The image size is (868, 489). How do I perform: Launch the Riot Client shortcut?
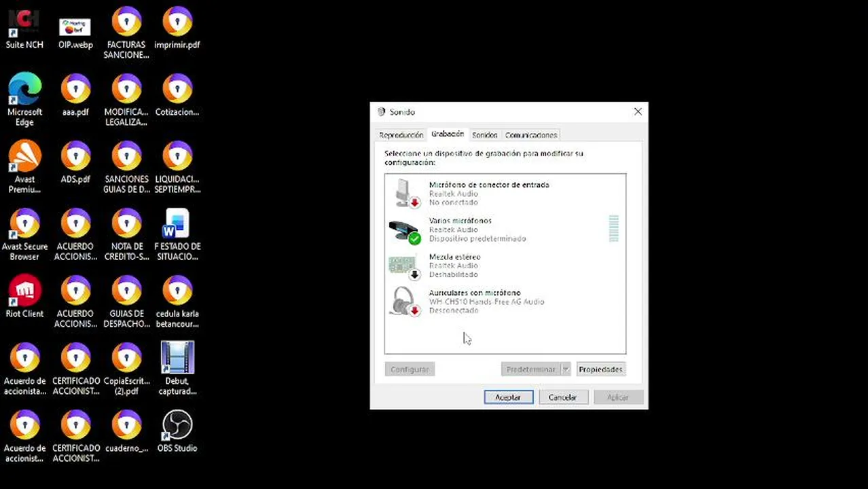click(x=24, y=297)
